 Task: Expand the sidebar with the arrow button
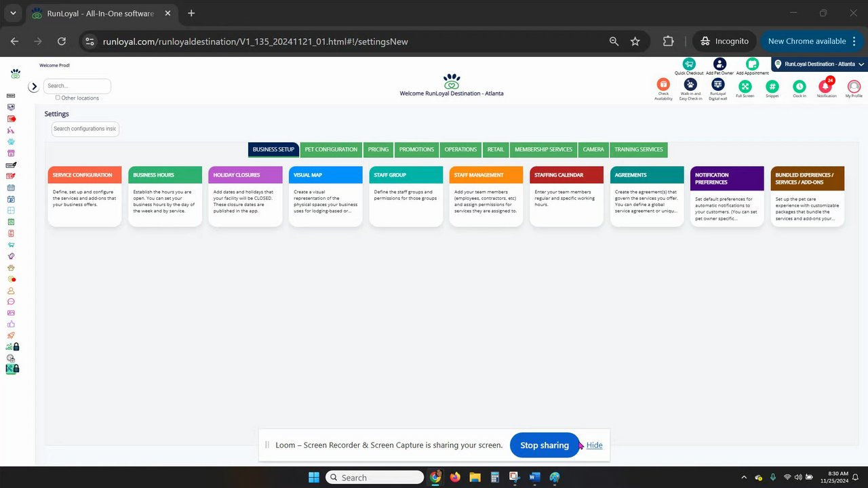(34, 87)
